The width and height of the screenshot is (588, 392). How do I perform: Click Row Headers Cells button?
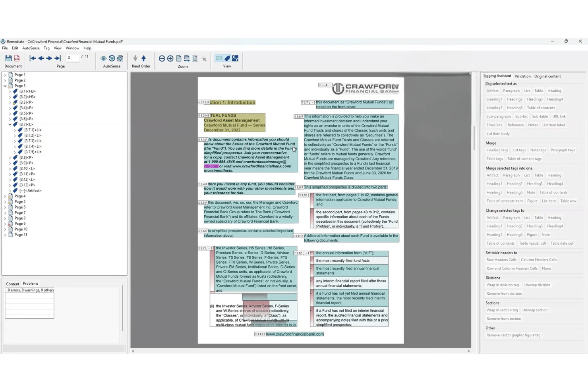[x=501, y=260]
